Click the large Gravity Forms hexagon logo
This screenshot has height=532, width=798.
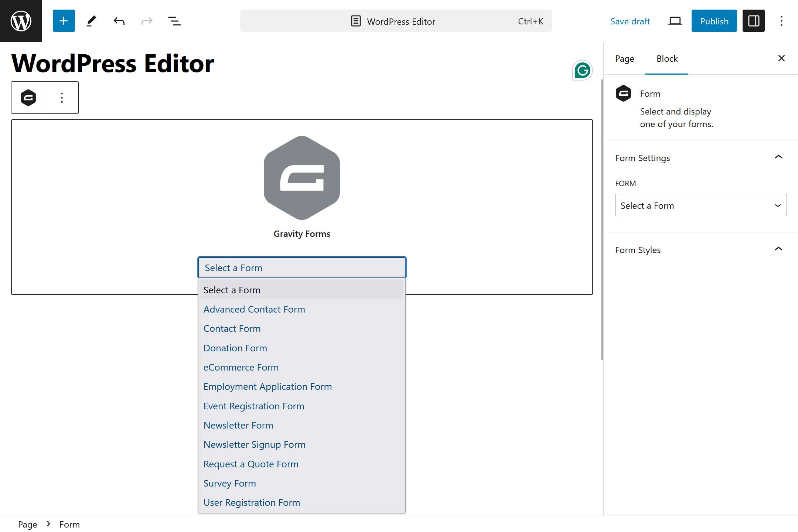pos(302,178)
